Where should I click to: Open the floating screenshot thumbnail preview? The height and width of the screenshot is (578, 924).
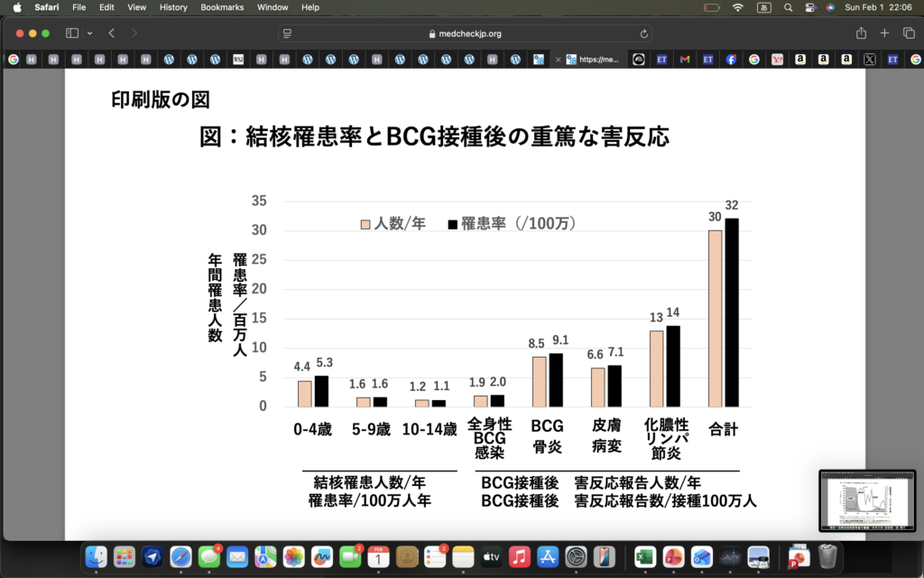click(x=866, y=500)
